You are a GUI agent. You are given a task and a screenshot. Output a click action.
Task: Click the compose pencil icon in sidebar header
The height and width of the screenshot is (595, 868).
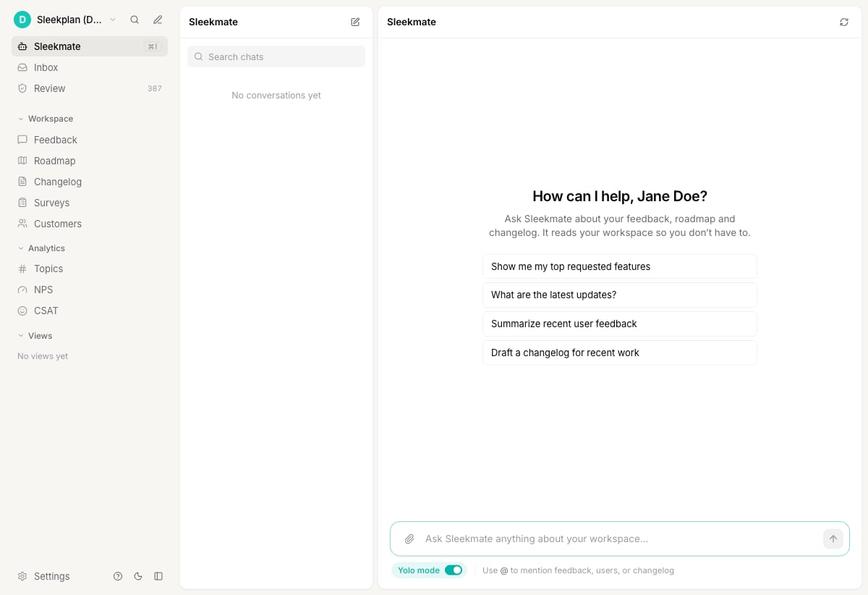(x=158, y=20)
